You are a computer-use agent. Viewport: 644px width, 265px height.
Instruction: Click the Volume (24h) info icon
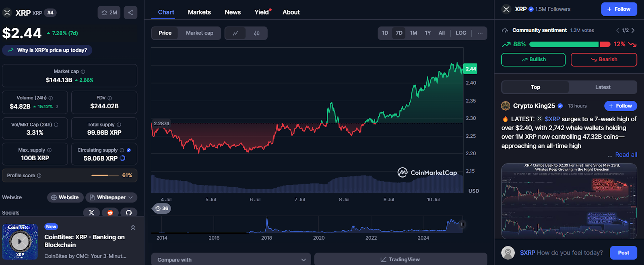51,98
